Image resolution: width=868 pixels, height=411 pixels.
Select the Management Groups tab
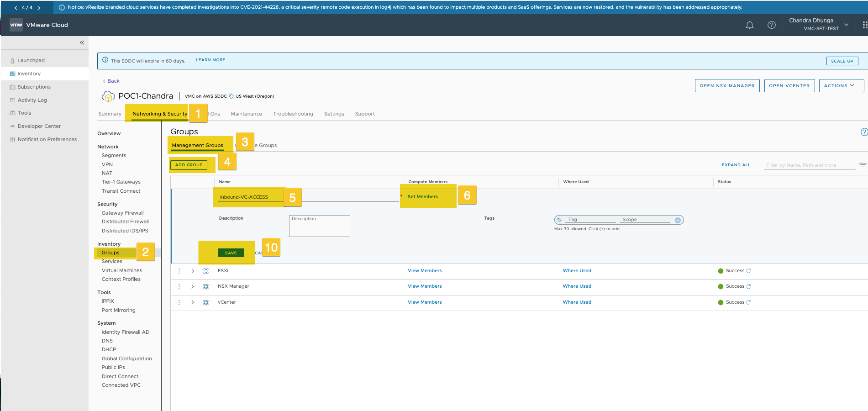(x=197, y=145)
